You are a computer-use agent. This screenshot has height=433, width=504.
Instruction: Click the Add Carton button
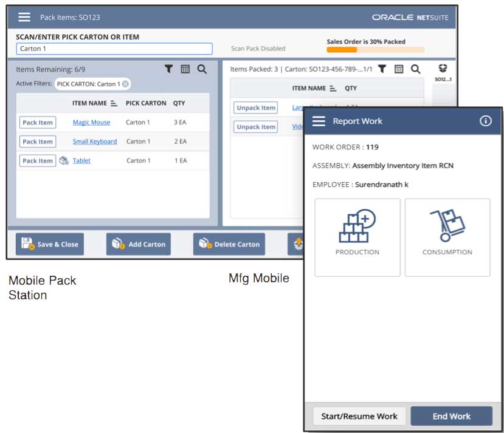pyautogui.click(x=139, y=244)
